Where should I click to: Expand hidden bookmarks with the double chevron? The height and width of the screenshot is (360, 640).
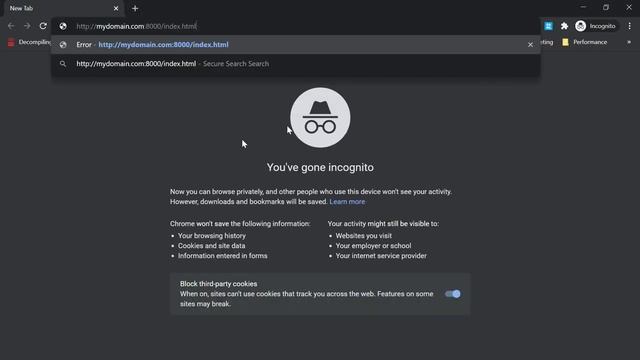tap(629, 42)
